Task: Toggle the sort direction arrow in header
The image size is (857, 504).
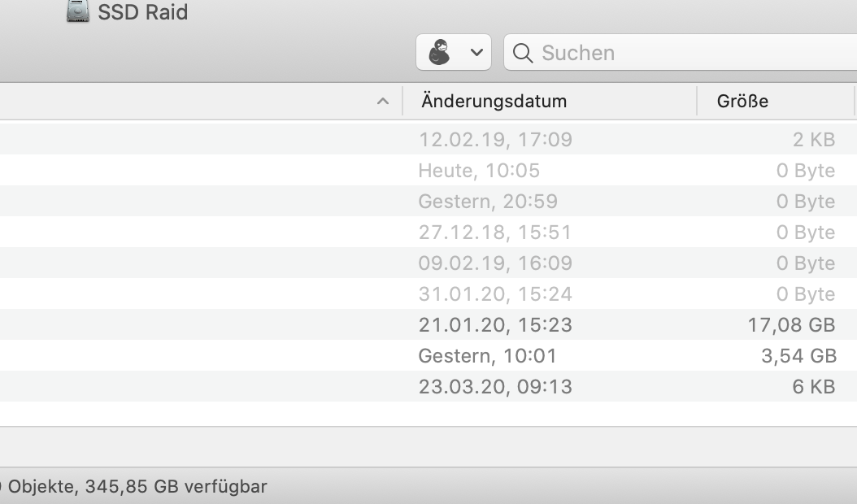Action: click(383, 102)
